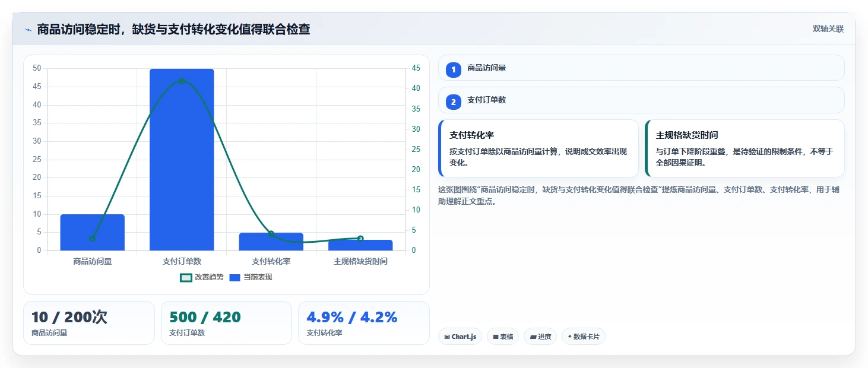This screenshot has height=368, width=868.
Task: Click the trend line point on 支付转化率
Action: 271,234
